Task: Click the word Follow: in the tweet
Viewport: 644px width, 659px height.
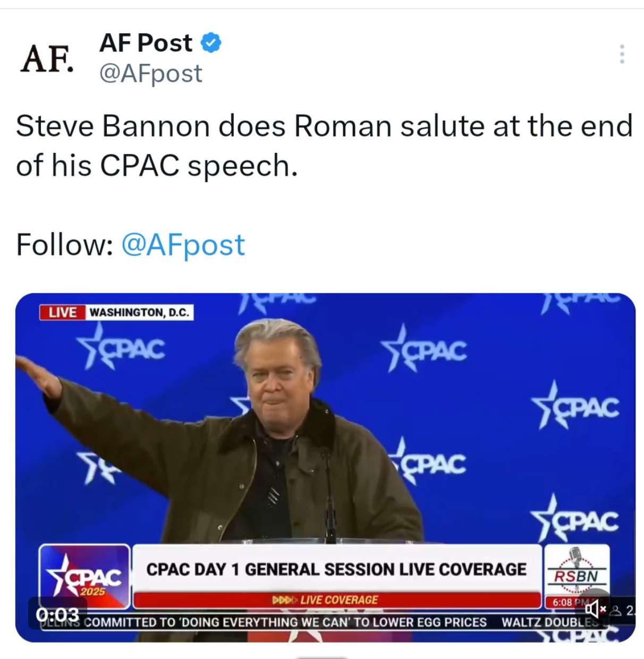Action: click(x=64, y=245)
